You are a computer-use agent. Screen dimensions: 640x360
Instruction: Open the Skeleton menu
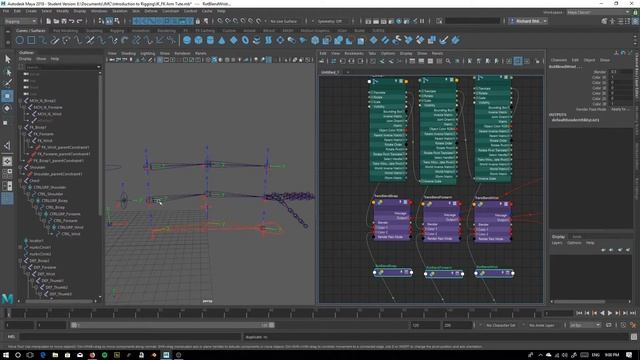(120, 11)
